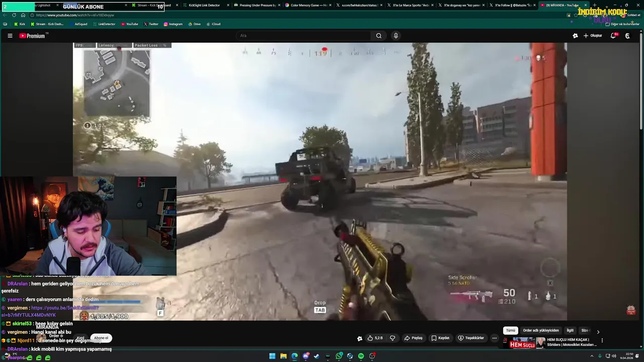Open options for HEM SUÇLU HEM KAÇAK video
Image resolution: width=644 pixels, height=362 pixels.
point(602,340)
